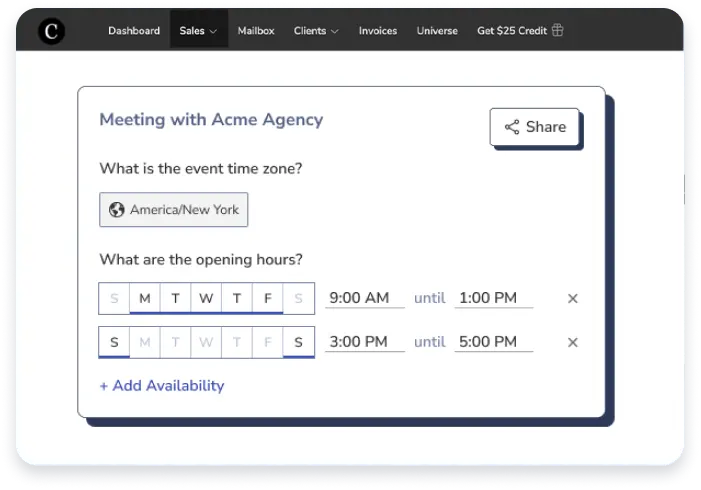The height and width of the screenshot is (490, 701).
Task: Toggle Friday in the 9:00 AM row
Action: tap(267, 298)
